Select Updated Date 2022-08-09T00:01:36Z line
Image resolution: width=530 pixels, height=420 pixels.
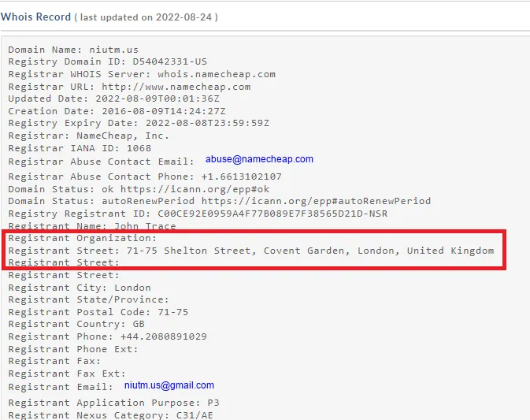tap(114, 98)
